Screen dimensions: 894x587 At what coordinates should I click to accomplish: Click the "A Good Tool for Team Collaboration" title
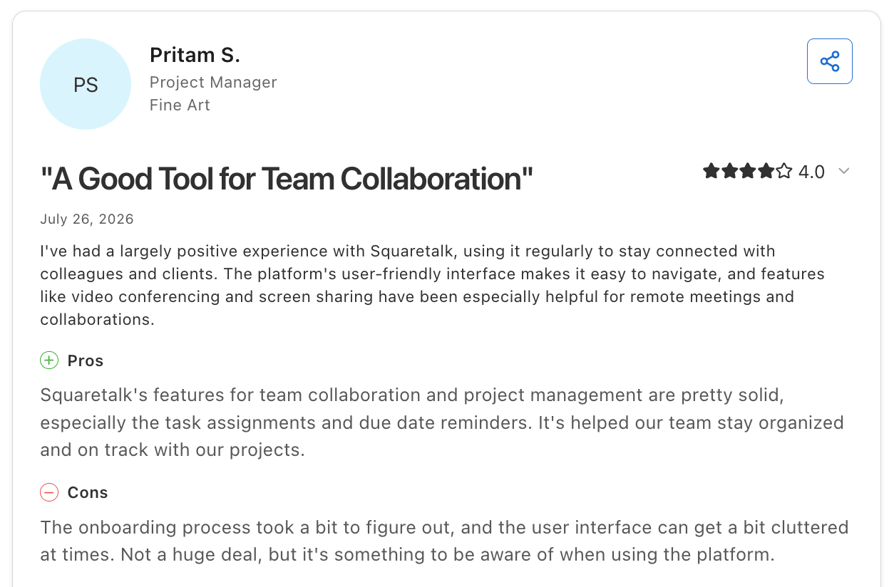click(x=286, y=178)
